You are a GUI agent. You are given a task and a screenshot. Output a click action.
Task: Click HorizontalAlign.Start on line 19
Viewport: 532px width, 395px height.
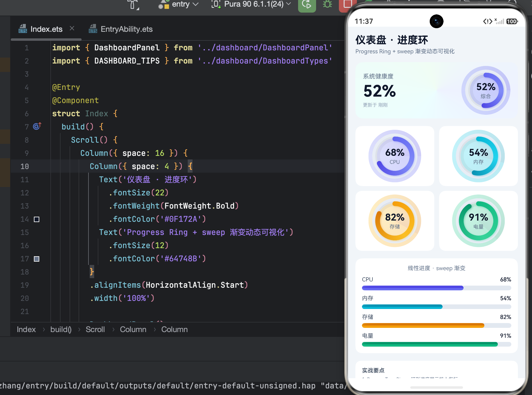point(195,285)
